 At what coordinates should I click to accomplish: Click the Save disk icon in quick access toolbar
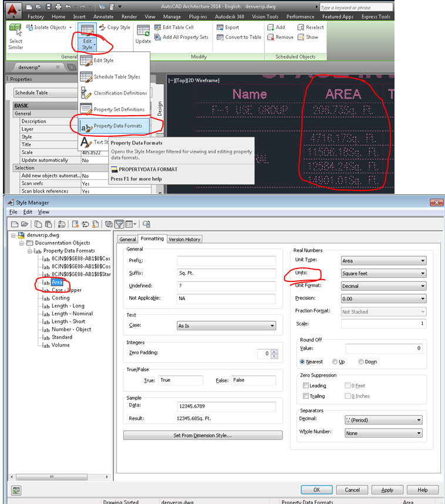[49, 6]
